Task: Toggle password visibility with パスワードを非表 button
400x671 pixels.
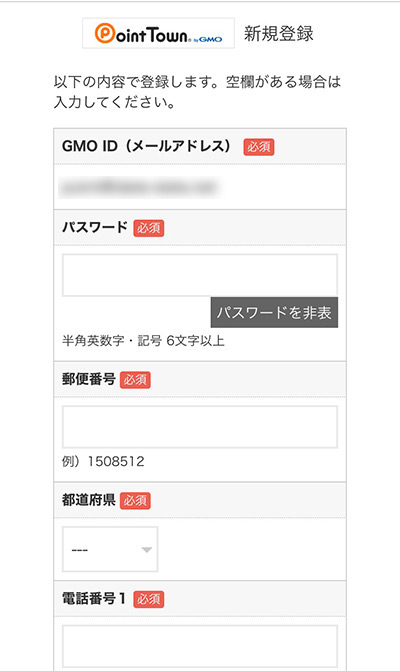Action: coord(274,312)
